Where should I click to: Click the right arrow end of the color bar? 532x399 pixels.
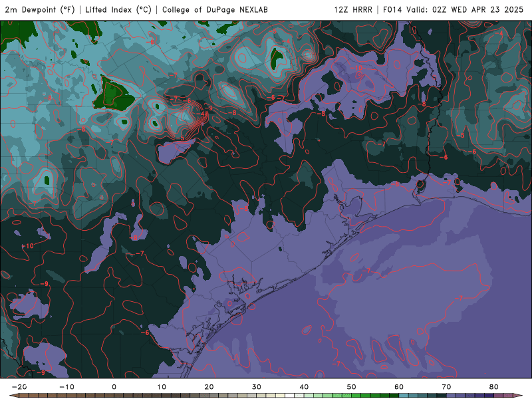[x=518, y=396]
